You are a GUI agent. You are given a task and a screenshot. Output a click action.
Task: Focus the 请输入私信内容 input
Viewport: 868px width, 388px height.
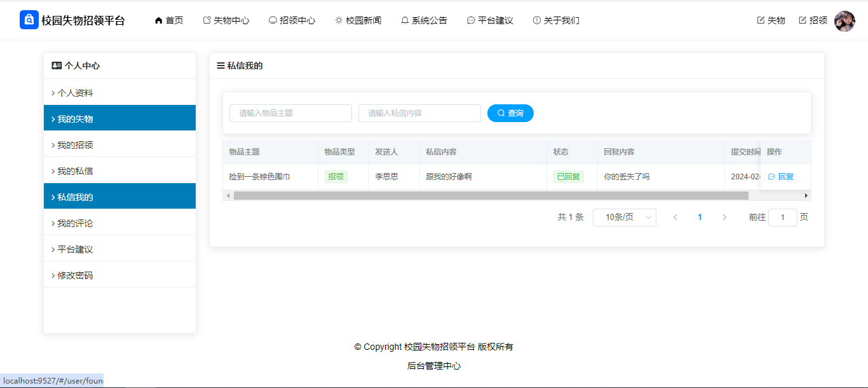coord(419,113)
